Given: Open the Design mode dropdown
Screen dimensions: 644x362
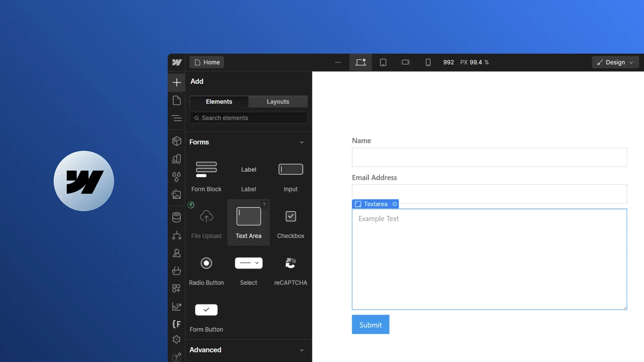Looking at the screenshot, I should [x=615, y=62].
